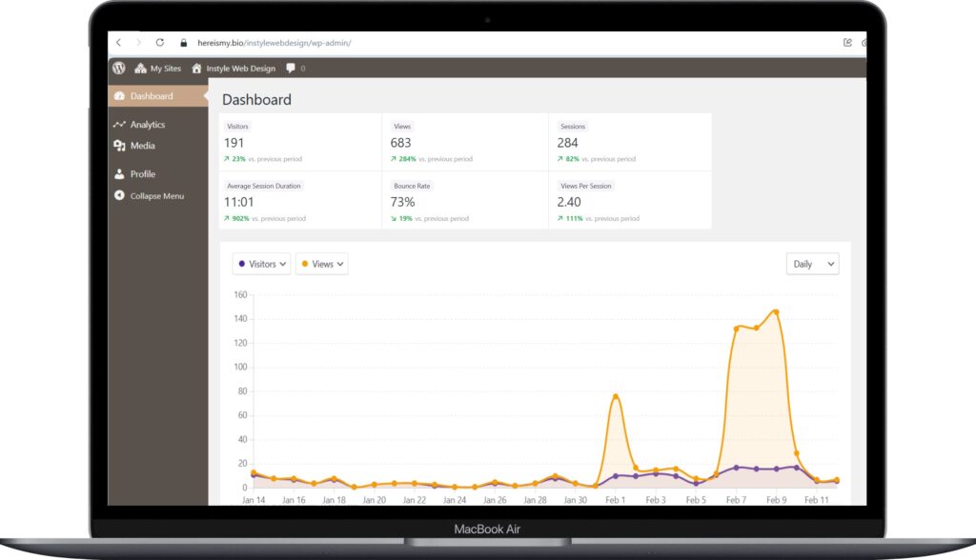Open the Analytics menu item
The height and width of the screenshot is (560, 976).
[x=147, y=125]
